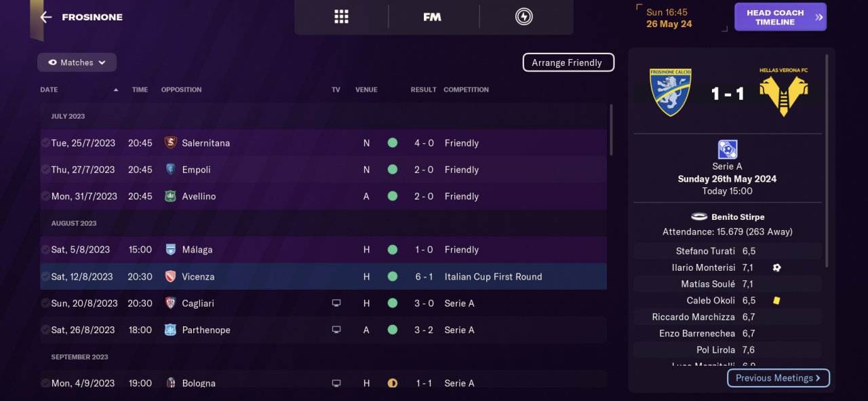Open Previous Meetings
868x401 pixels.
pyautogui.click(x=778, y=378)
